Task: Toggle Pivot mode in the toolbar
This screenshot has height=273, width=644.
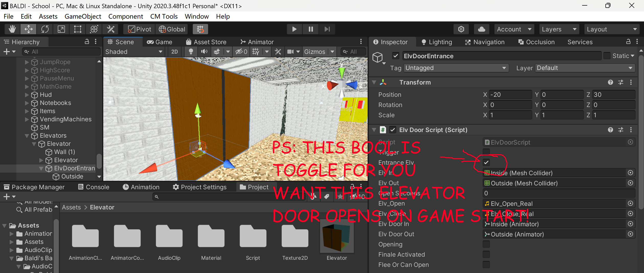Action: 138,29
